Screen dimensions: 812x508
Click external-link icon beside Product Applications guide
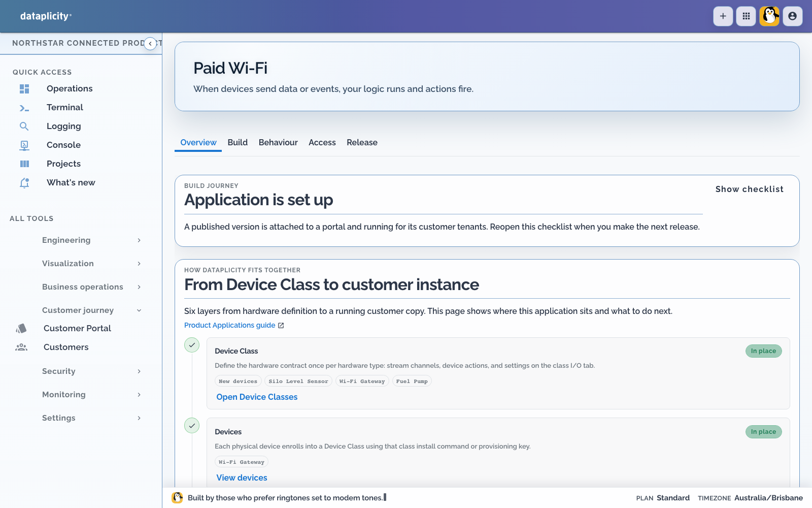(281, 326)
